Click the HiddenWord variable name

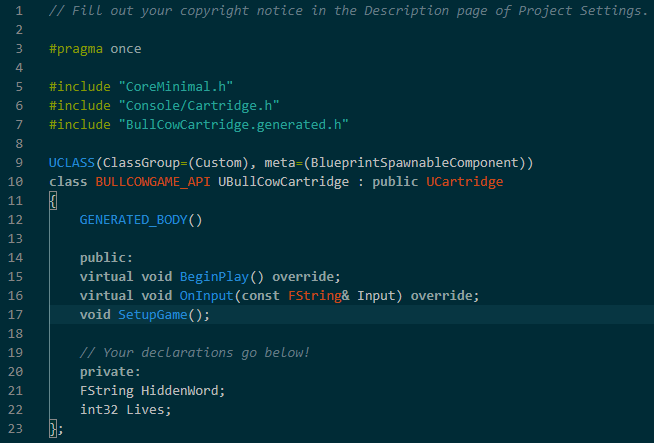point(184,390)
